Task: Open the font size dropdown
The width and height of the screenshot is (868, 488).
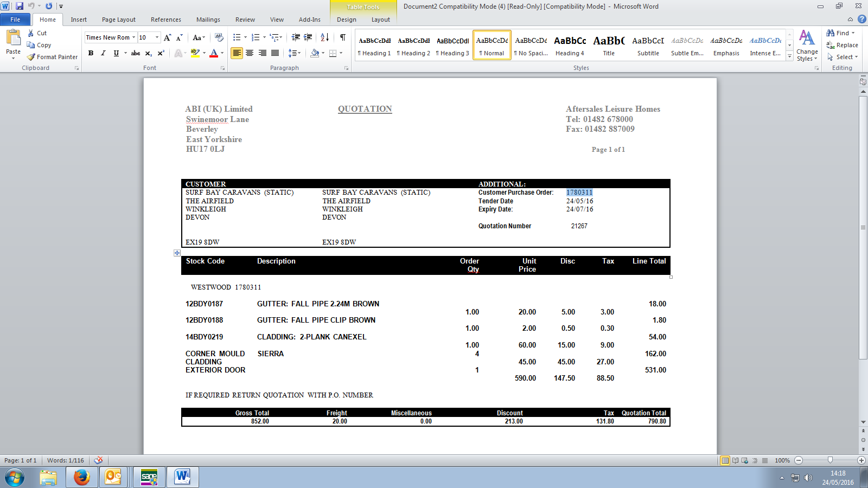Action: click(157, 37)
